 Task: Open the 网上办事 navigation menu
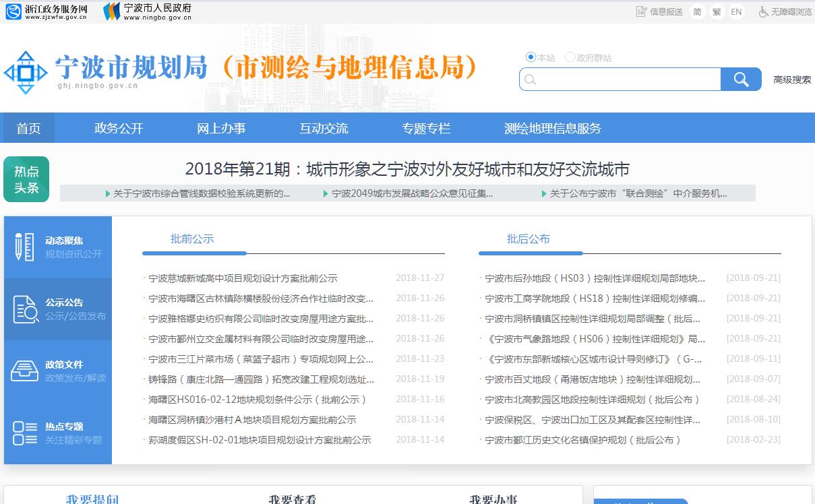point(221,128)
